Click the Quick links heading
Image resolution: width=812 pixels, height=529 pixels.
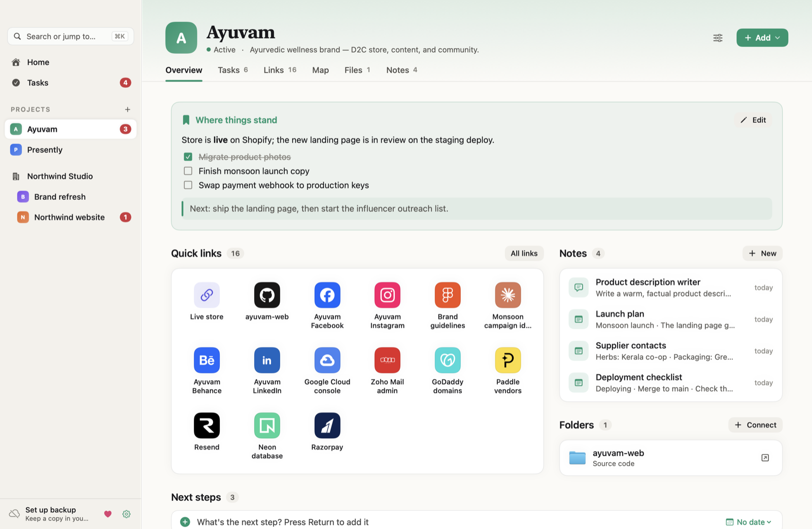196,253
